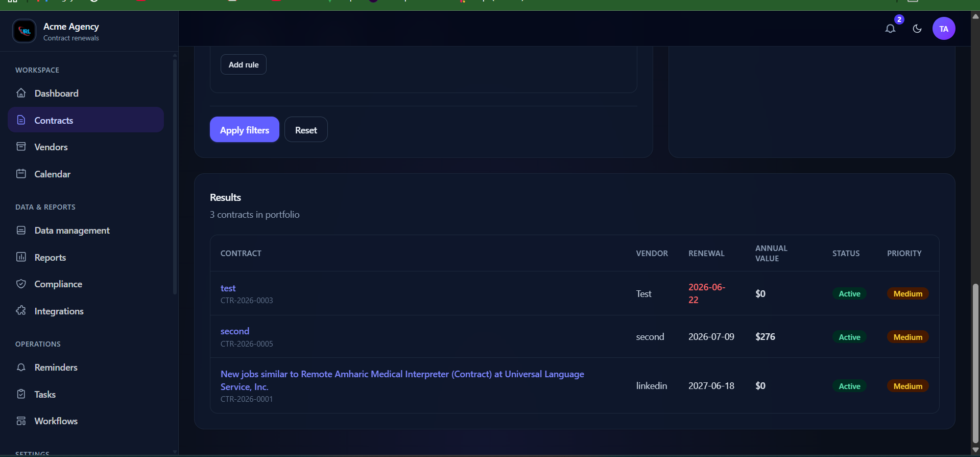The image size is (980, 457).
Task: Click the Reset button
Action: [306, 129]
